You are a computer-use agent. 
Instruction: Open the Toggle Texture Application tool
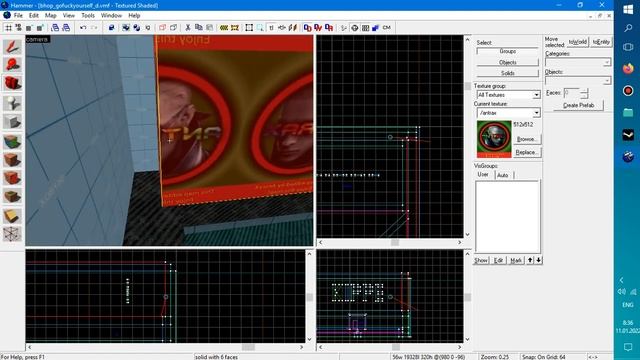pyautogui.click(x=12, y=141)
